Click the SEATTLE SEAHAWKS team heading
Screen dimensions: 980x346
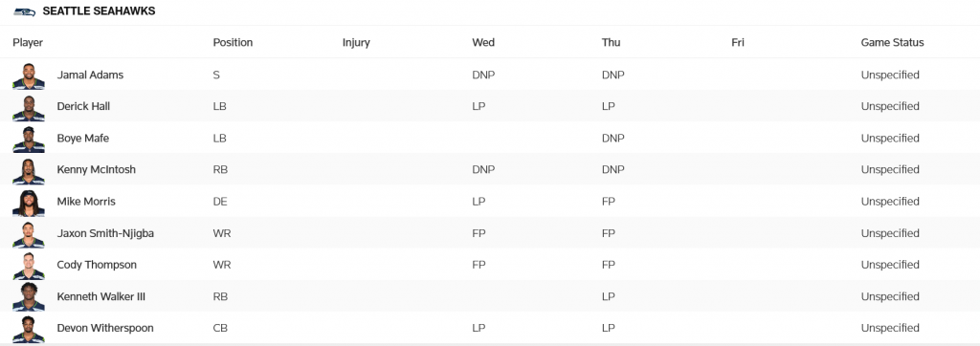(99, 11)
